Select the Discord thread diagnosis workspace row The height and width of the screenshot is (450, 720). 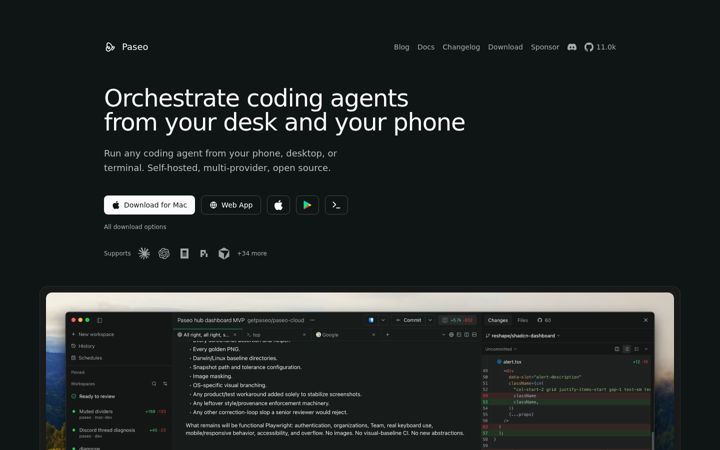click(119, 433)
